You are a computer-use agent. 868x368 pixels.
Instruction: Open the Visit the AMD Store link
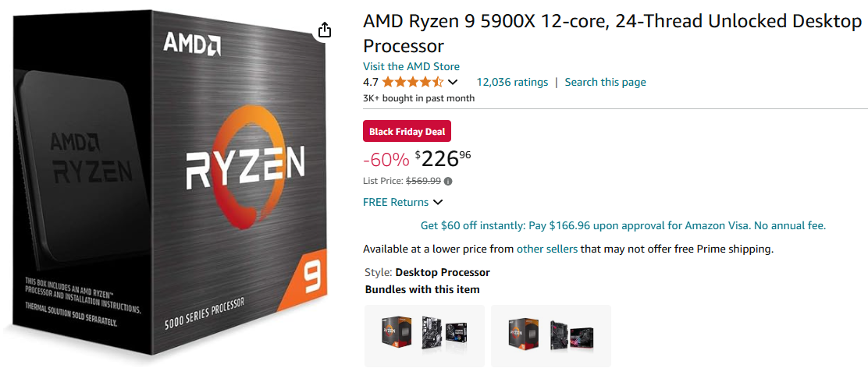tap(411, 66)
